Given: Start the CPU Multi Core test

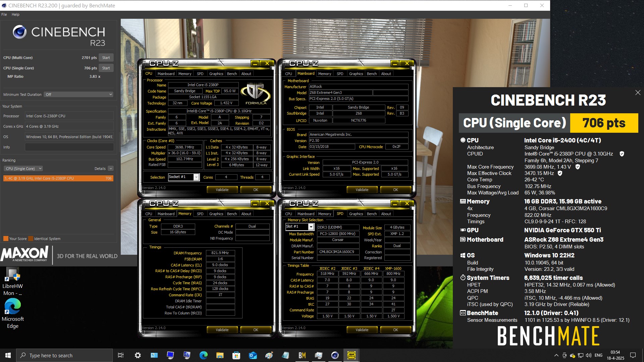Looking at the screenshot, I should pyautogui.click(x=106, y=58).
